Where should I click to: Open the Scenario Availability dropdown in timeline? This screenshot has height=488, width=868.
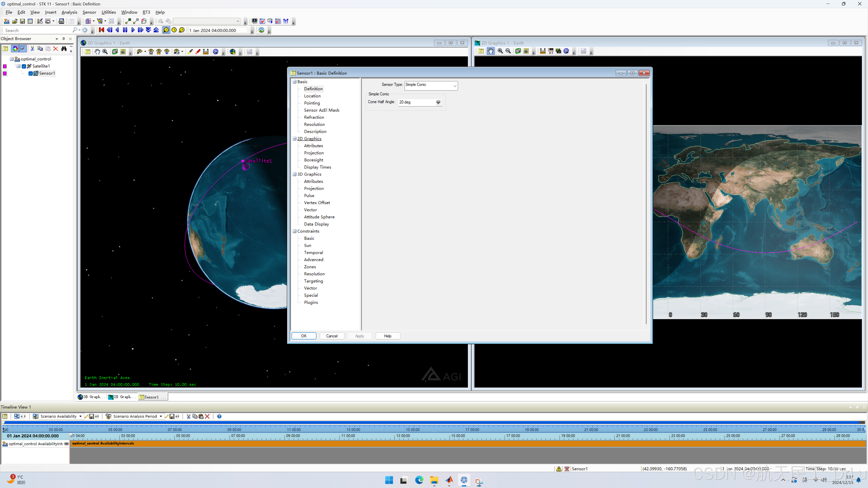tap(80, 417)
